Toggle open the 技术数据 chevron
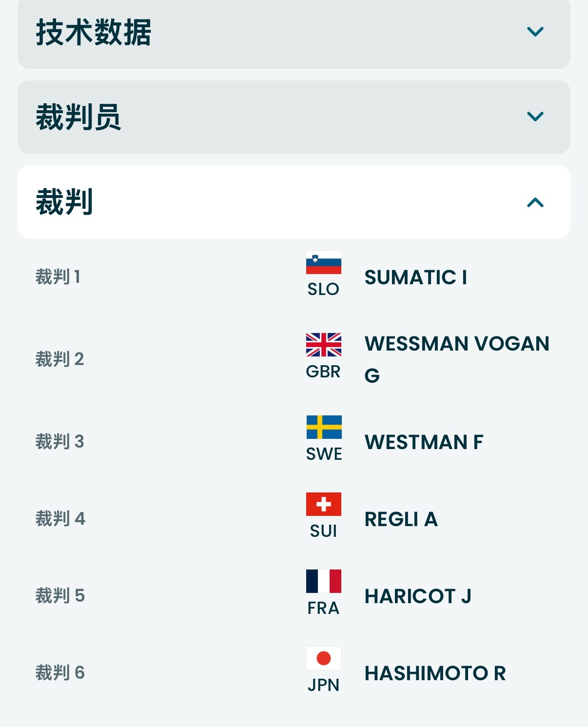This screenshot has height=727, width=588. [x=535, y=33]
